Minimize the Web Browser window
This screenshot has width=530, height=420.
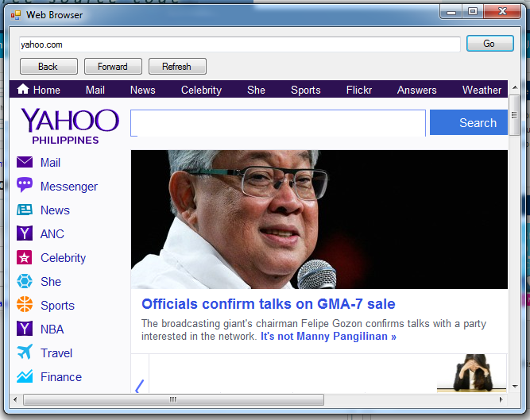click(x=451, y=12)
